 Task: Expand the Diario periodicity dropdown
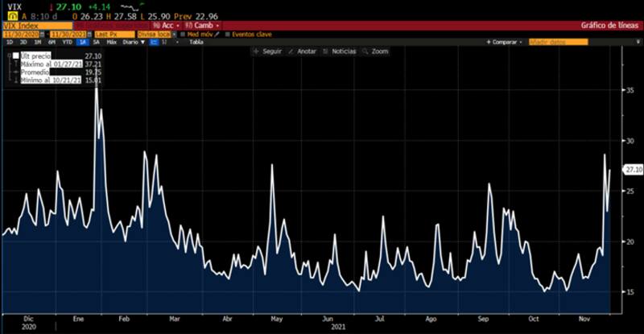pos(132,42)
